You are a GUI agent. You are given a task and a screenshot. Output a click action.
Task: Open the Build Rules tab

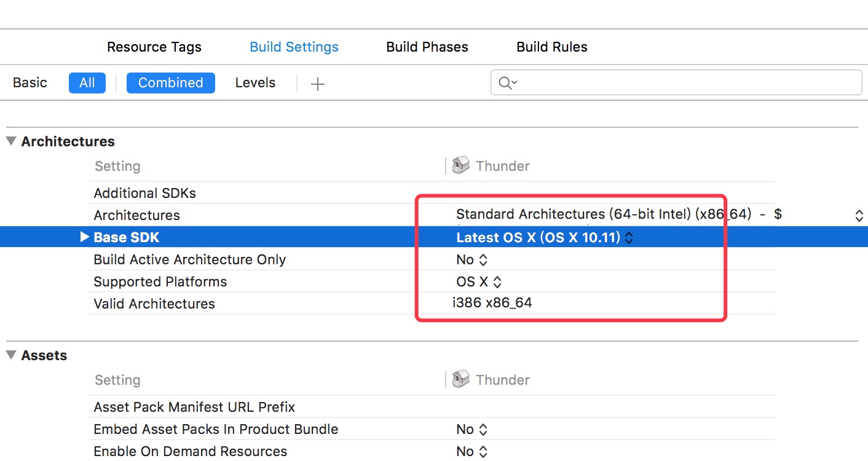click(x=552, y=47)
